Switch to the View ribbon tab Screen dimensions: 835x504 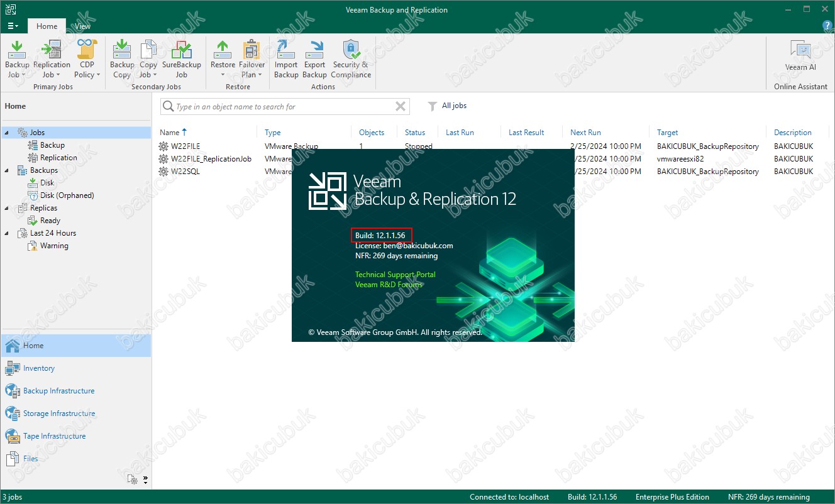[82, 26]
